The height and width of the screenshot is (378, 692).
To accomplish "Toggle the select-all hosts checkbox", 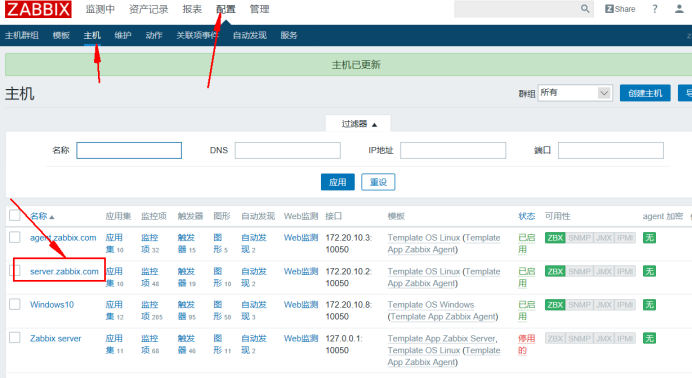I will (x=15, y=215).
